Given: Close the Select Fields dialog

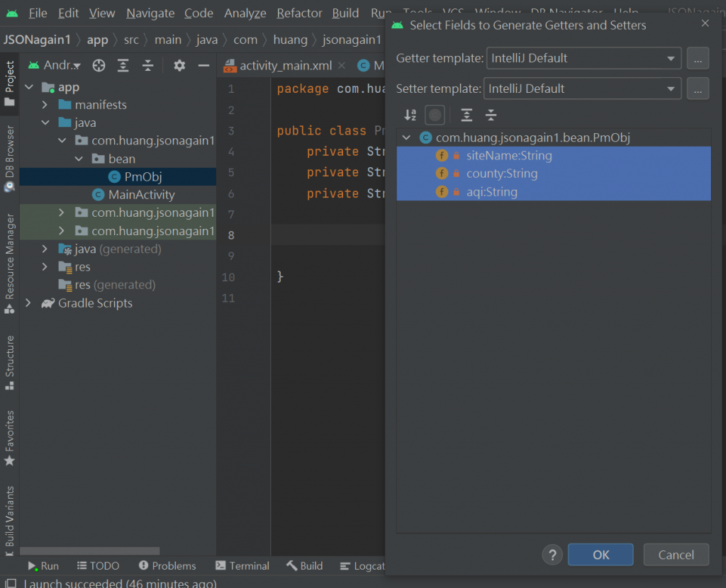Looking at the screenshot, I should [x=705, y=23].
